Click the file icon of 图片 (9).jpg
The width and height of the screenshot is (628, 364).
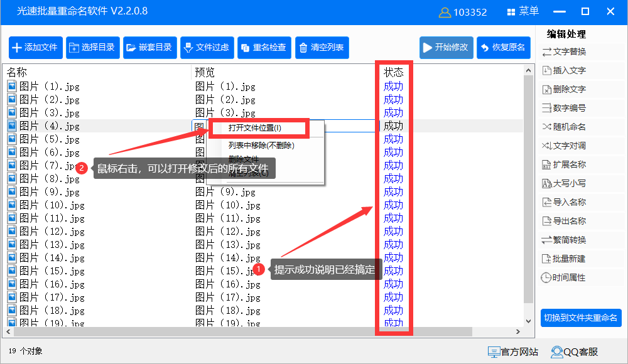[12, 192]
